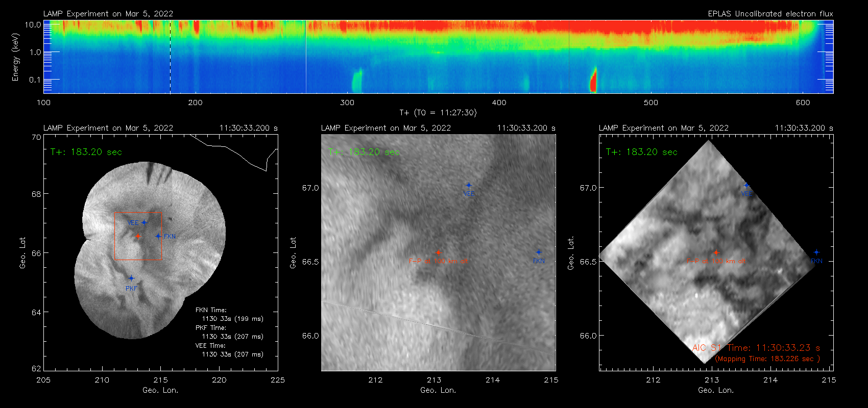Click the white coastline outline in the left map
Viewport: 868px width, 408px height.
[234, 152]
